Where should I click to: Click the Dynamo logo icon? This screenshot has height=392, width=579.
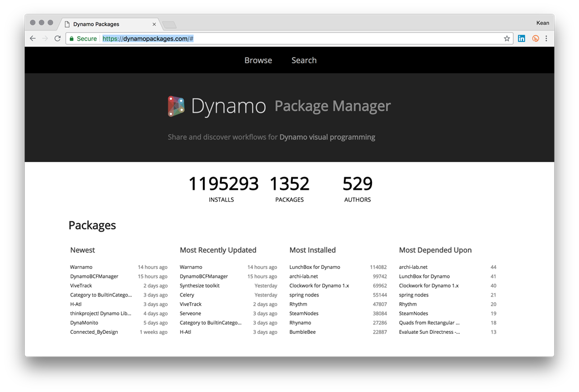176,106
